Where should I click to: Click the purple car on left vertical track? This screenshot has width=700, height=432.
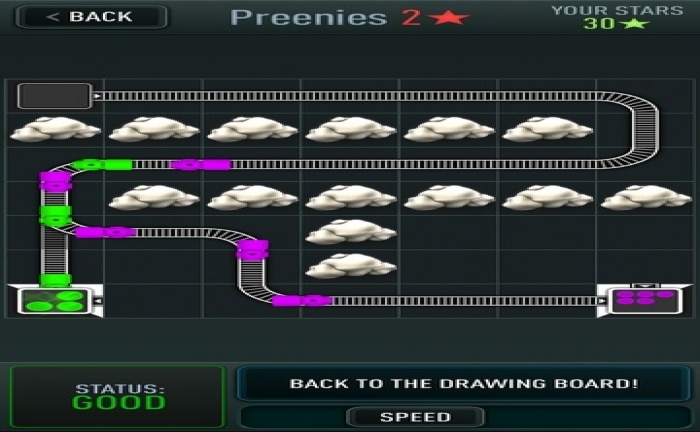(55, 182)
